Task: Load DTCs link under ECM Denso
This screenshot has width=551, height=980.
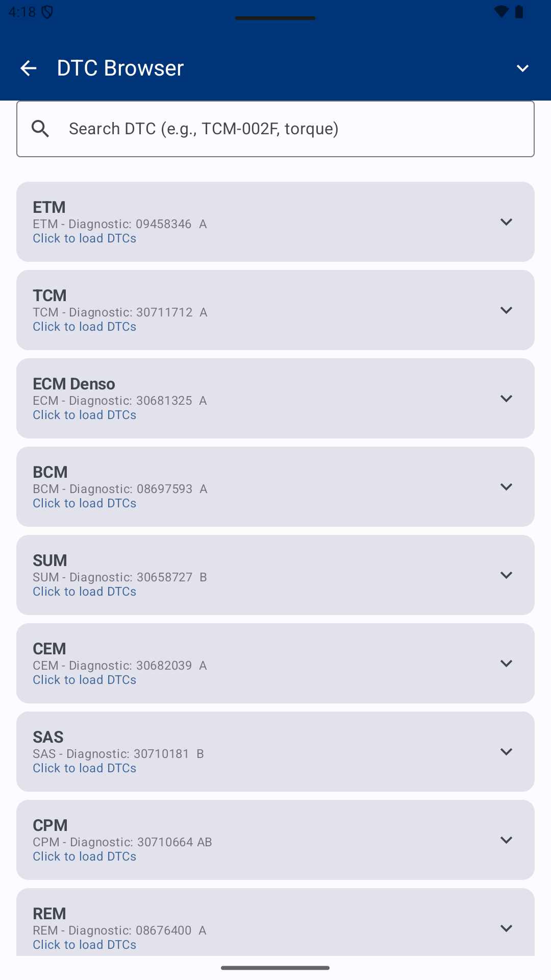Action: pyautogui.click(x=85, y=415)
